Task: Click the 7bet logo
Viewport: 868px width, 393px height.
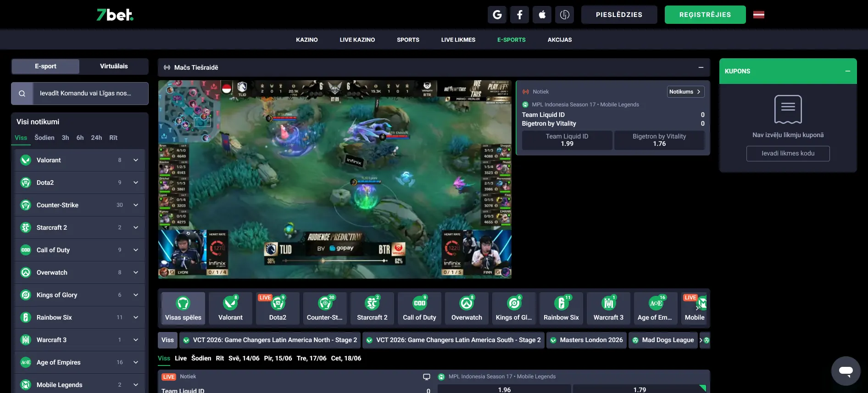Action: (115, 15)
